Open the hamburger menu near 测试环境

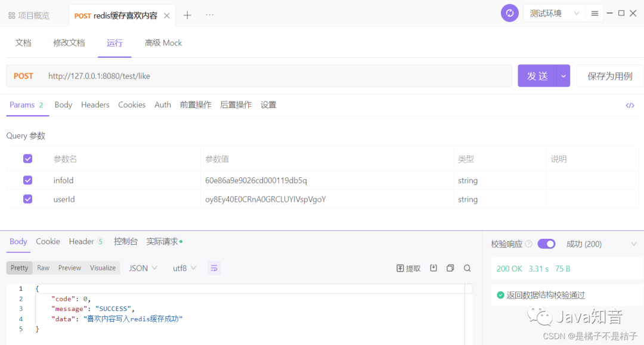(595, 13)
